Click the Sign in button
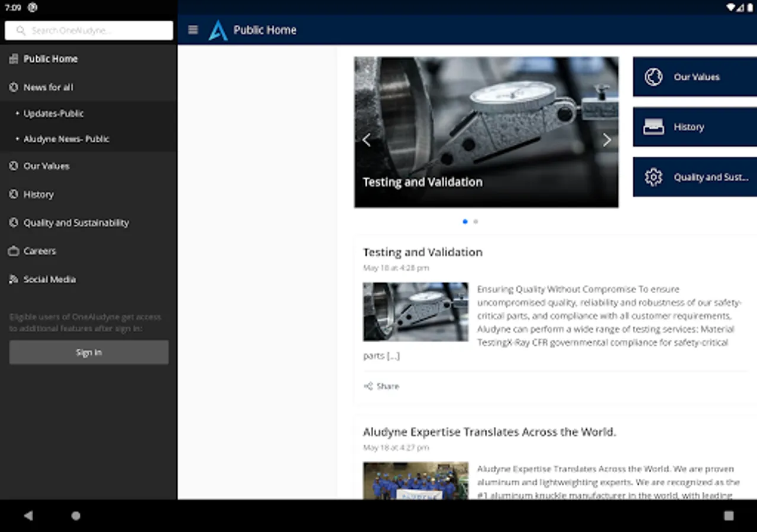 point(89,352)
